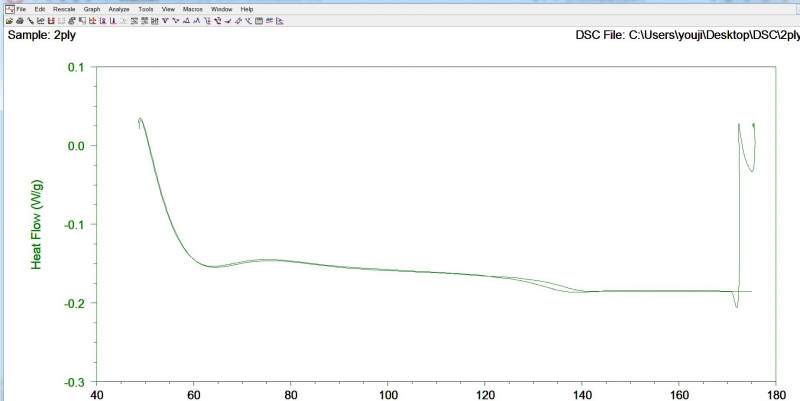Click the 160 x-axis tick label
This screenshot has height=401, width=800.
pos(679,395)
